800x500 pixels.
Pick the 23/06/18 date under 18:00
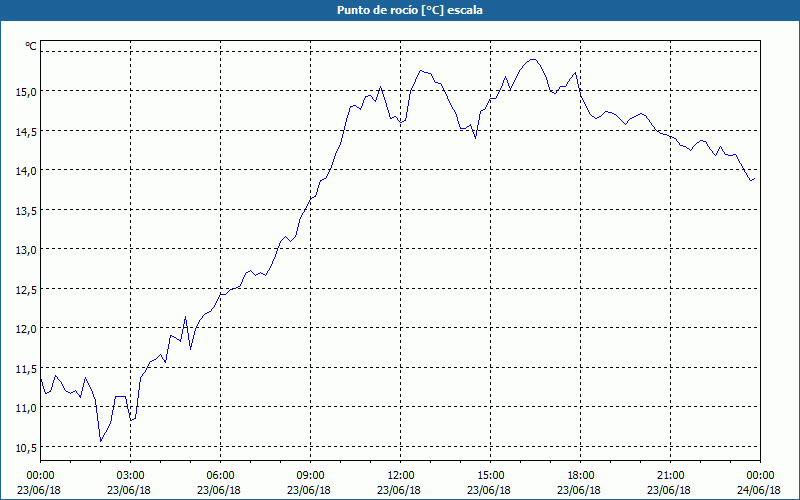[579, 490]
